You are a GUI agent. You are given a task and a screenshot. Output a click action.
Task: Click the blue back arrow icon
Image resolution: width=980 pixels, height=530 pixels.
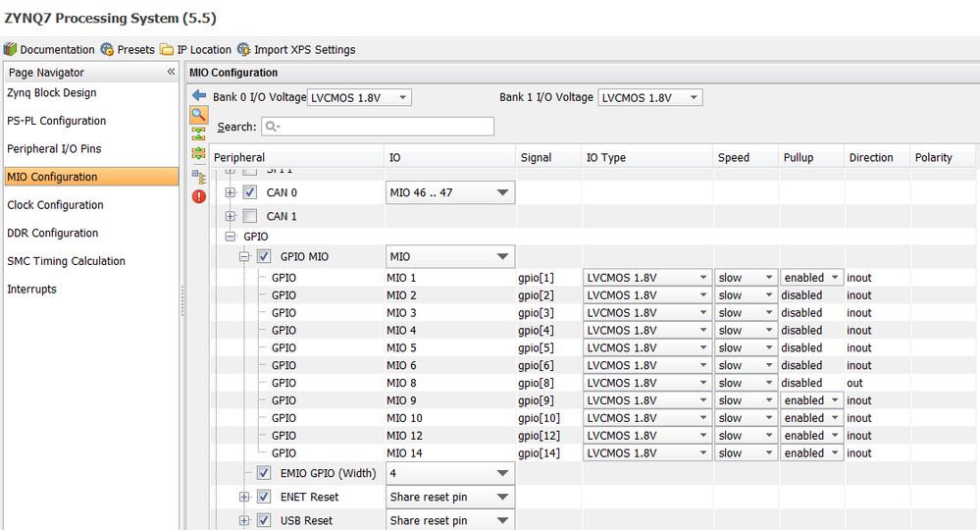199,96
